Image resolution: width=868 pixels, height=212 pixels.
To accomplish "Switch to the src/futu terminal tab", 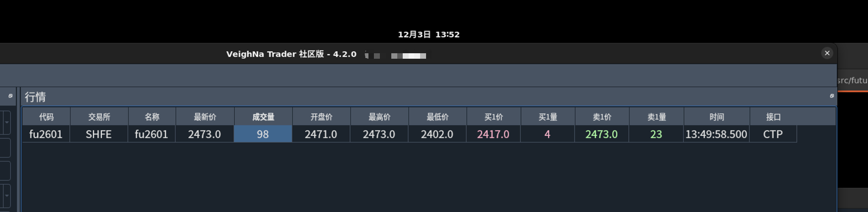I will pos(852,81).
